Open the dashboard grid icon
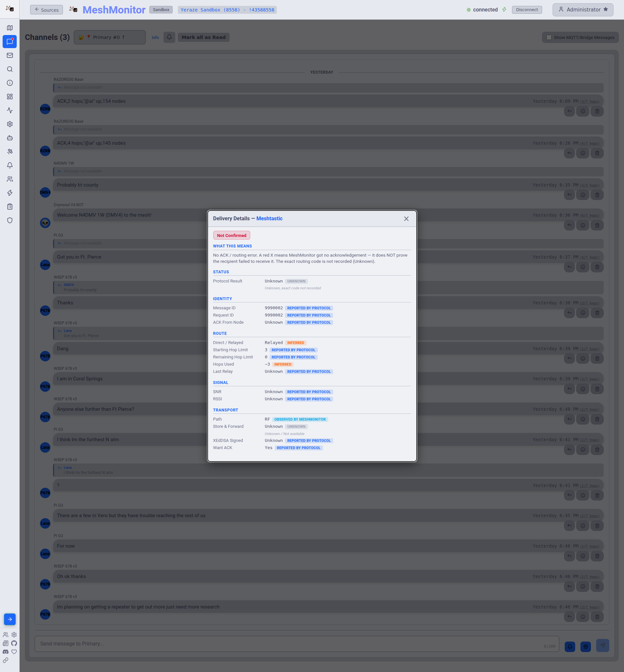Viewport: 624px width, 672px height. (10, 97)
